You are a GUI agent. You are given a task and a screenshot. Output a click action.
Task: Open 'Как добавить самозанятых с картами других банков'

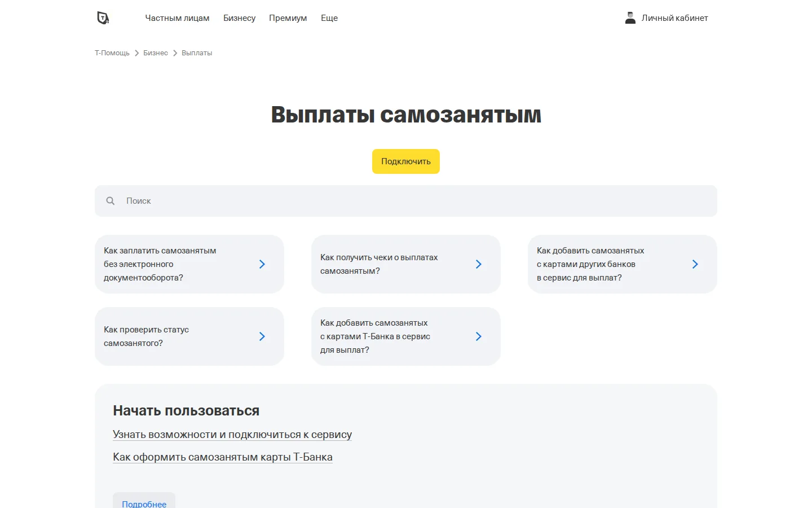(x=623, y=264)
